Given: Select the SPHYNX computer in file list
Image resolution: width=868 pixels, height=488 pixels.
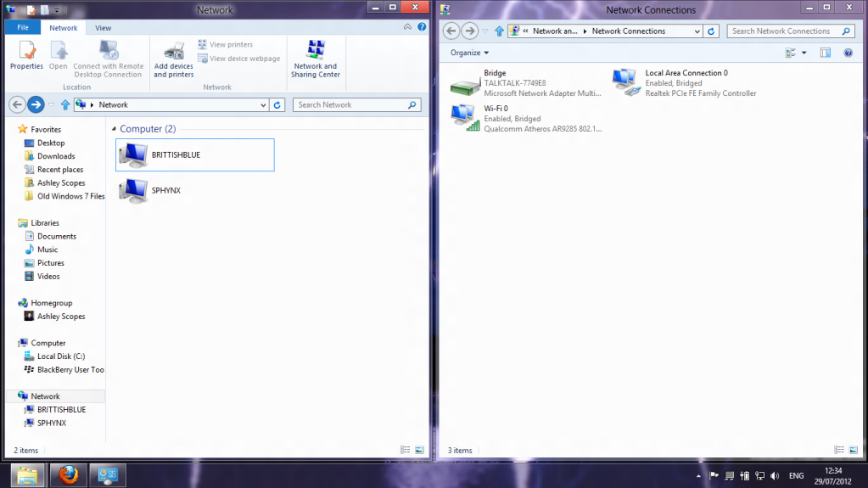Looking at the screenshot, I should (133, 191).
